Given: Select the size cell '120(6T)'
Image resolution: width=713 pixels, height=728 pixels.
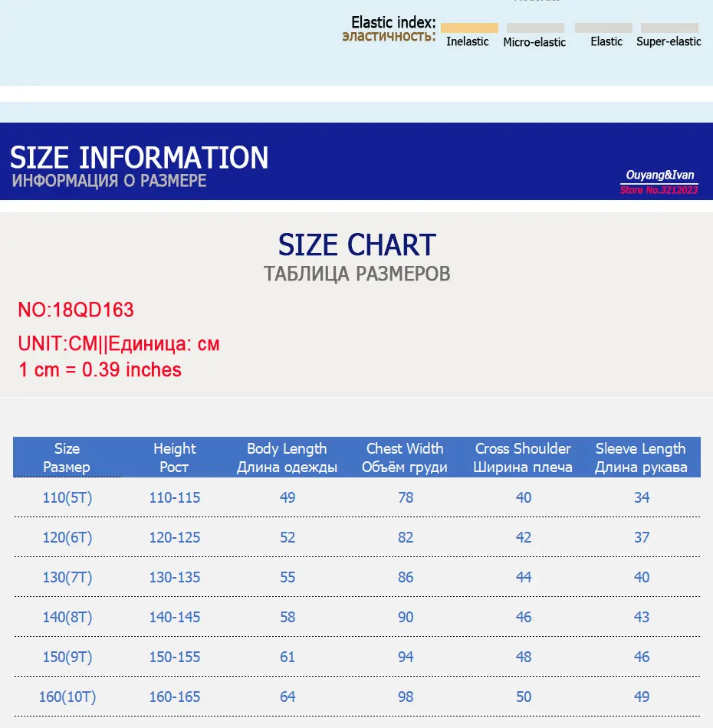Looking at the screenshot, I should (x=67, y=537).
